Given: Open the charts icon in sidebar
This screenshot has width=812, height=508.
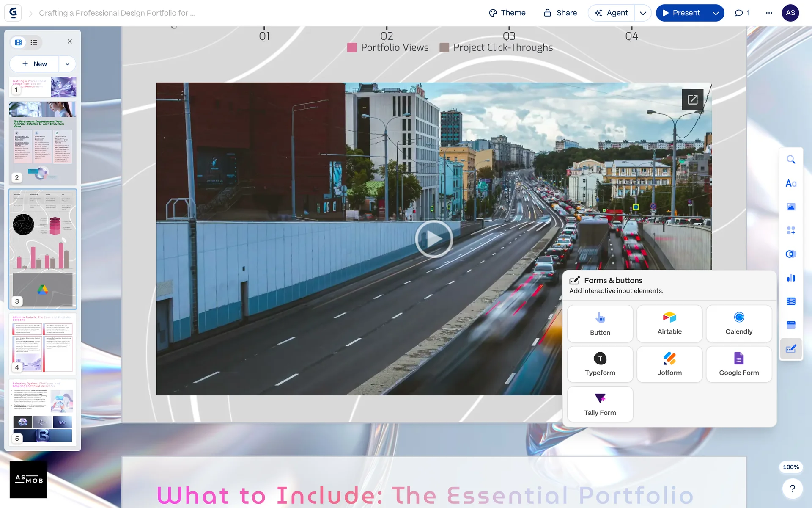Looking at the screenshot, I should point(790,278).
